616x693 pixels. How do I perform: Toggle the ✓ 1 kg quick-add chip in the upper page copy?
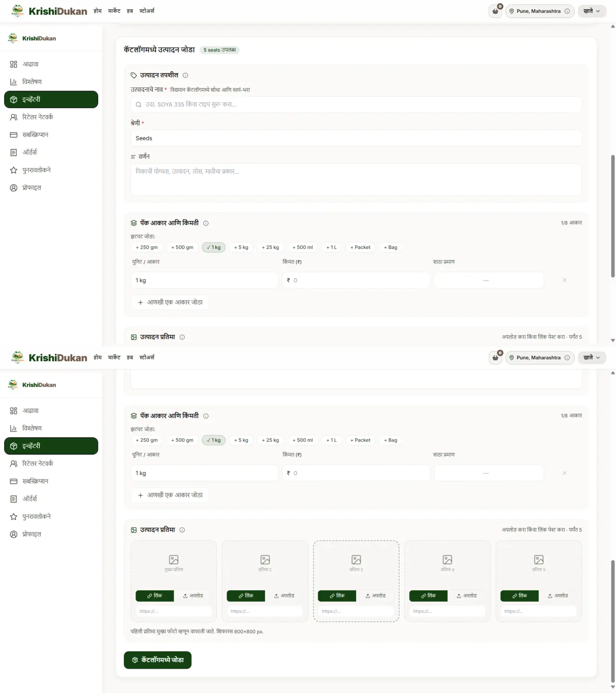(x=214, y=247)
